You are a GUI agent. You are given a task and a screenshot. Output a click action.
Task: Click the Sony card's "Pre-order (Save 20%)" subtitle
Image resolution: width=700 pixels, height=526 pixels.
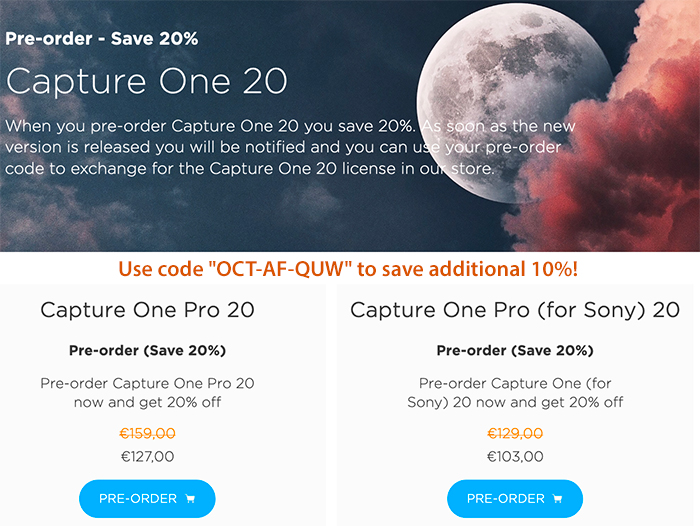(515, 351)
